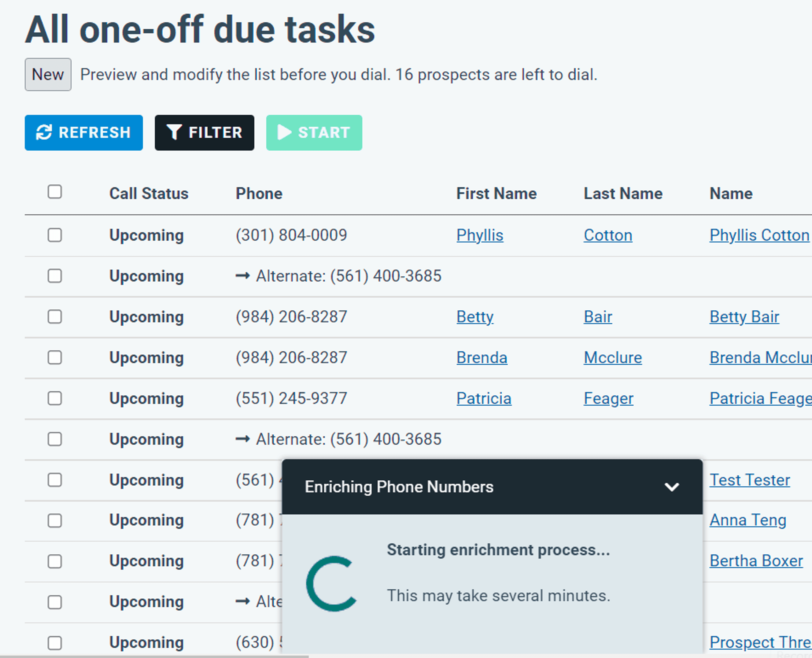Click the arrow icon beside first Alternate number
Viewport: 812px width, 658px height.
tap(243, 276)
